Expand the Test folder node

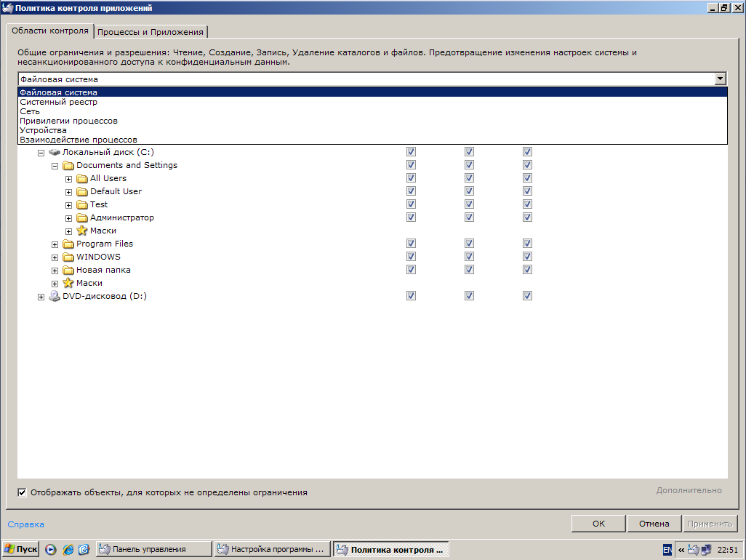pos(68,206)
